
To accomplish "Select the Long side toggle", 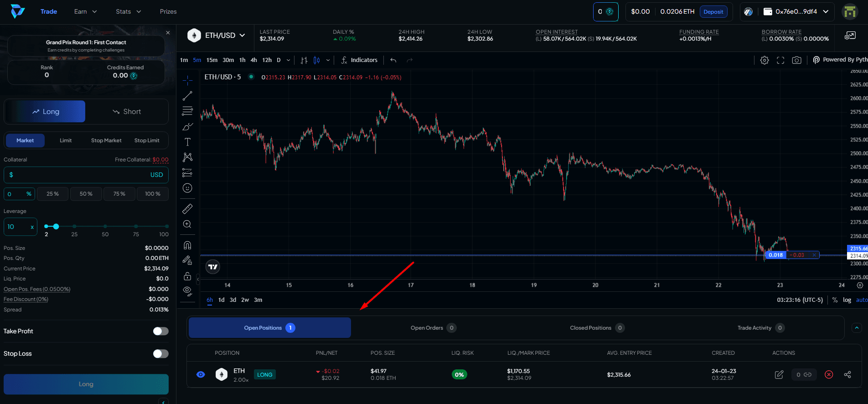I will (x=45, y=112).
